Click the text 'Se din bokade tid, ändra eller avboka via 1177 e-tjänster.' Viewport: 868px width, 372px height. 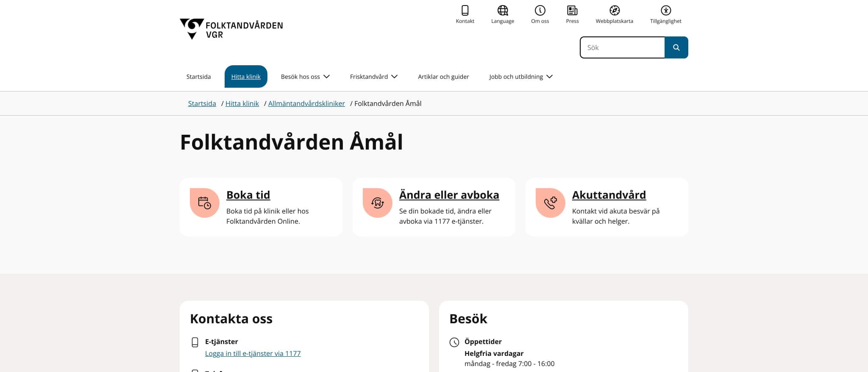pyautogui.click(x=445, y=216)
